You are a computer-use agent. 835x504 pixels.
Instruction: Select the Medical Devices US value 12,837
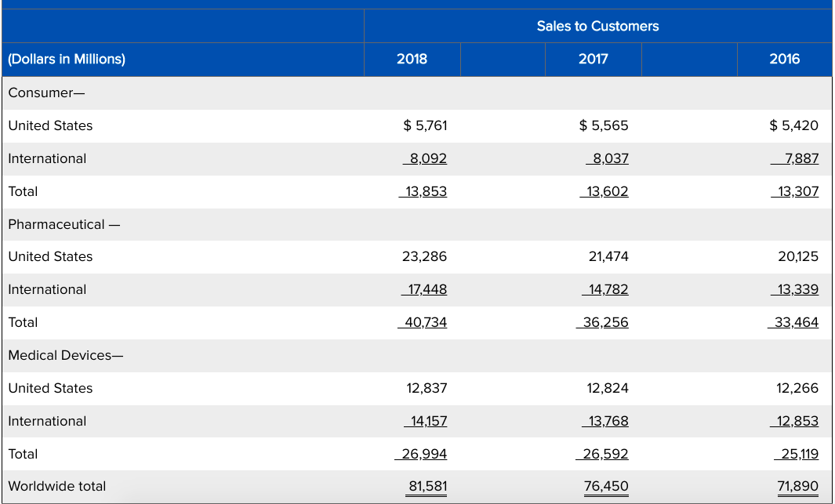(426, 388)
